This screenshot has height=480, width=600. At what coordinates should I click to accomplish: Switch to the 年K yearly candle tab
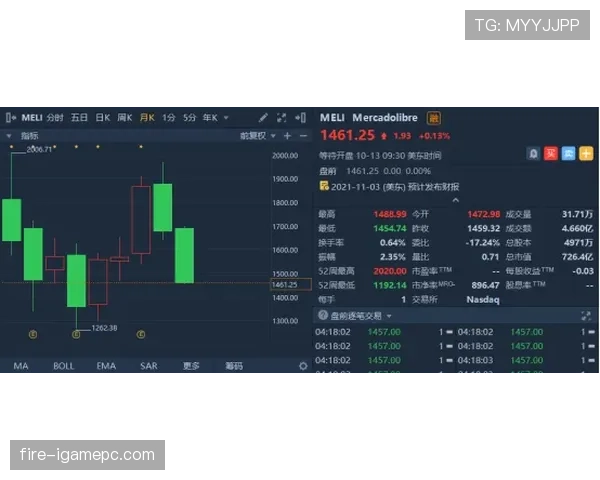coord(210,118)
